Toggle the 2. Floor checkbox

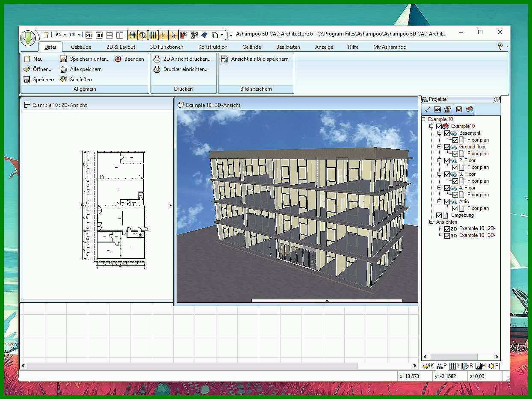coord(447,160)
